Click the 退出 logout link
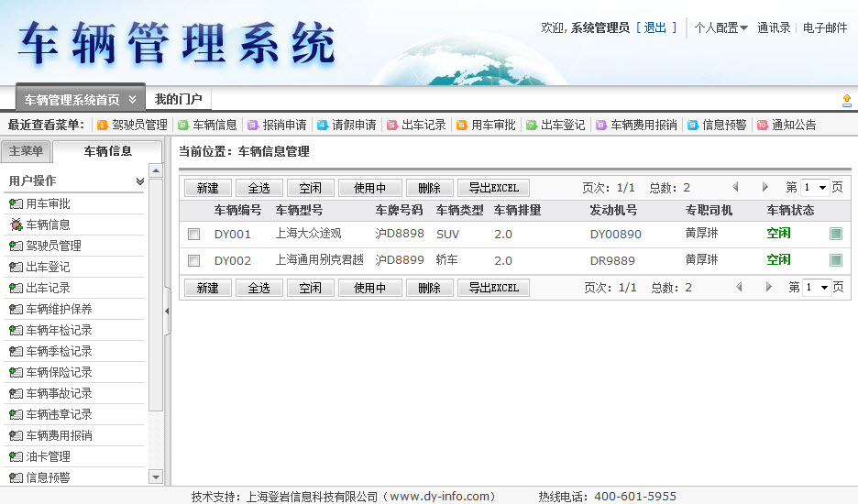This screenshot has height=504, width=858. [655, 27]
